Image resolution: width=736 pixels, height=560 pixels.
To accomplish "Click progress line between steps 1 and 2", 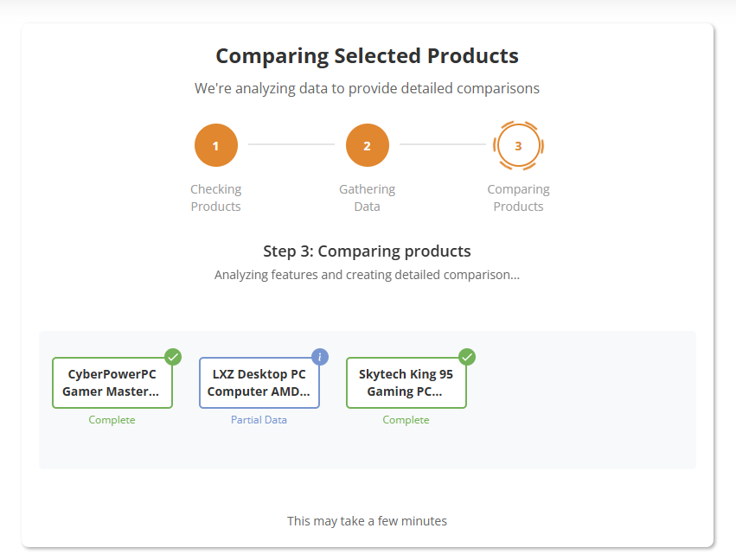I will click(x=291, y=144).
